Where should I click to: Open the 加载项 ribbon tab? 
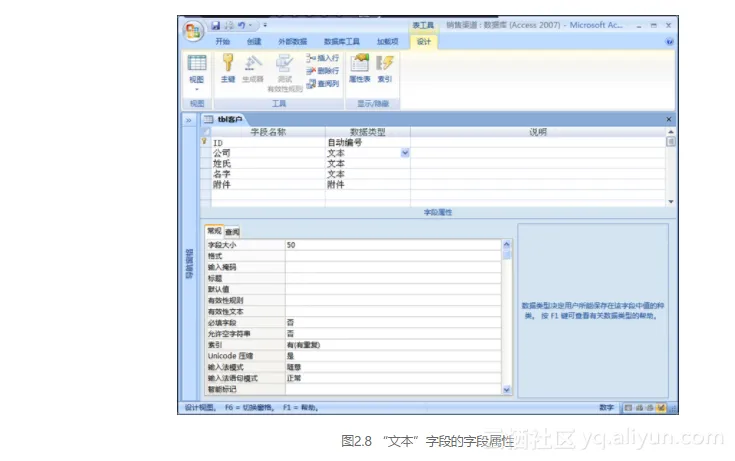click(x=388, y=42)
